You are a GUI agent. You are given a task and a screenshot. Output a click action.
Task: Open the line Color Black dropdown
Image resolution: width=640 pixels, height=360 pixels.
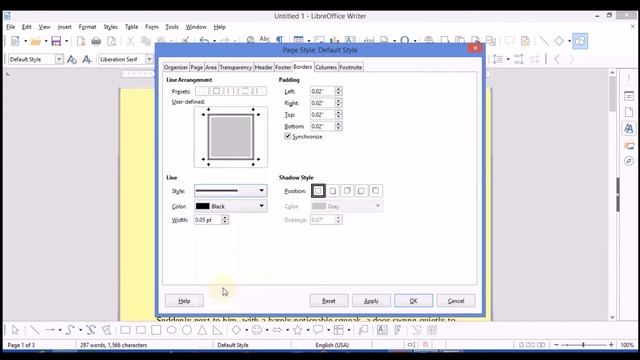click(231, 206)
